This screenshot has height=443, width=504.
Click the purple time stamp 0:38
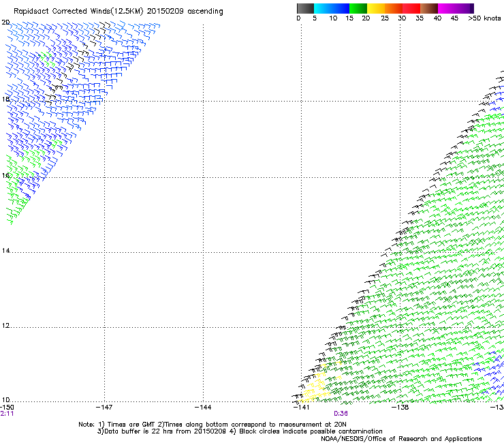click(x=341, y=414)
